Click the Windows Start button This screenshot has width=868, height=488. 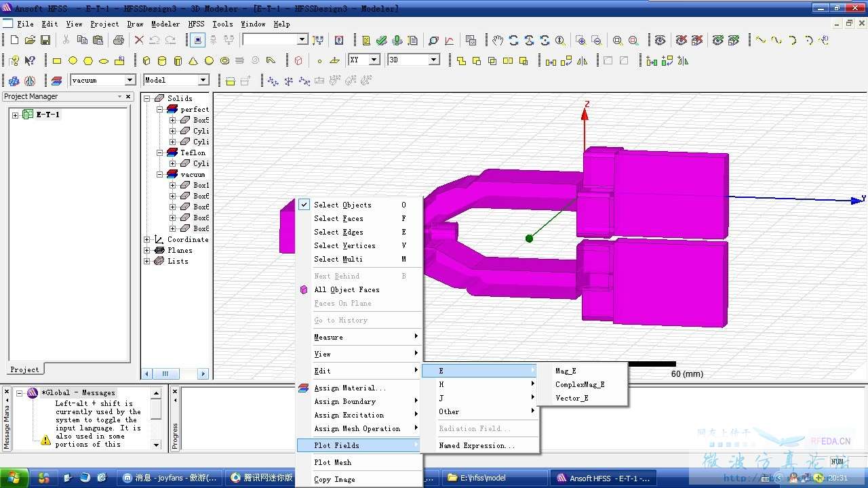15,478
